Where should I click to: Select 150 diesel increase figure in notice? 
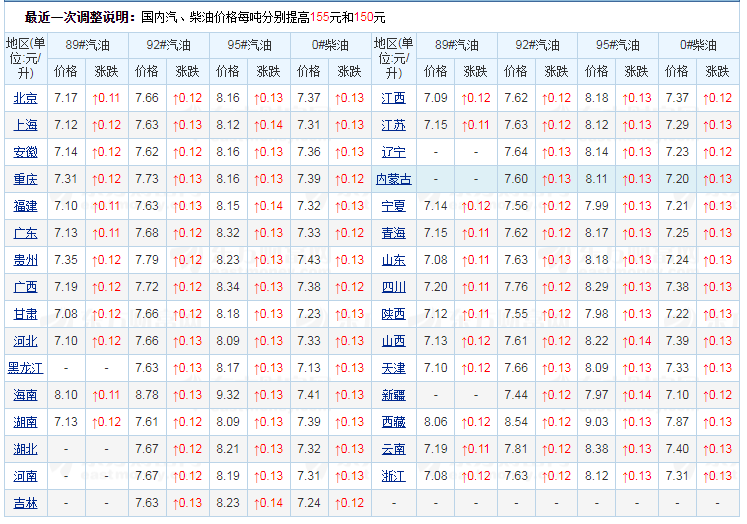pyautogui.click(x=363, y=18)
